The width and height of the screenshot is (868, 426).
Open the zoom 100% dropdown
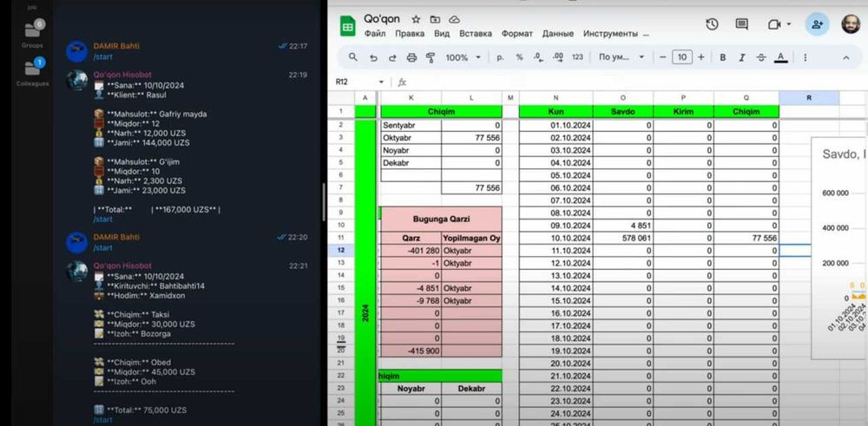[x=464, y=57]
